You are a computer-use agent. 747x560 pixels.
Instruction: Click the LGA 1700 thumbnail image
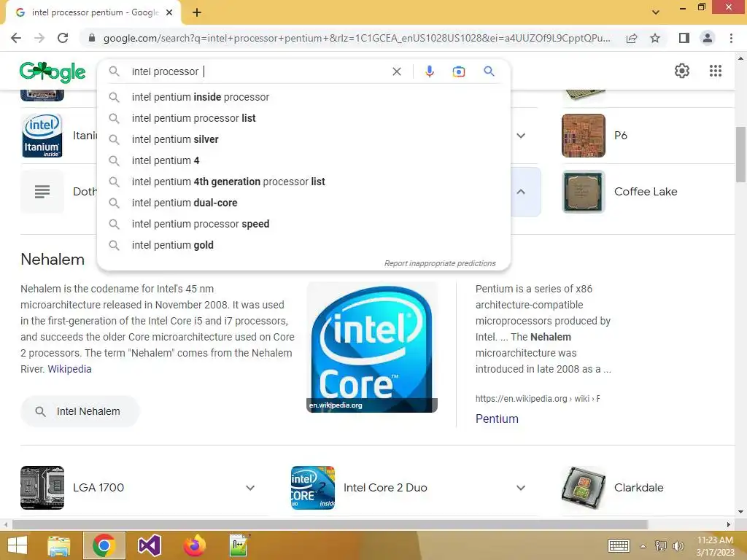tap(42, 488)
